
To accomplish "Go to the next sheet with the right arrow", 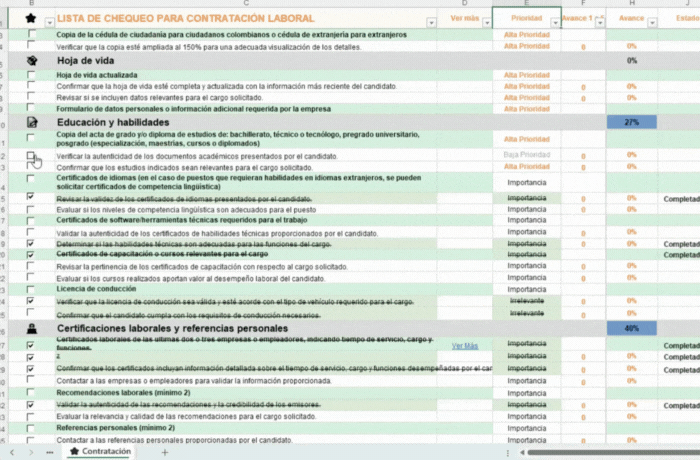I will point(31,452).
